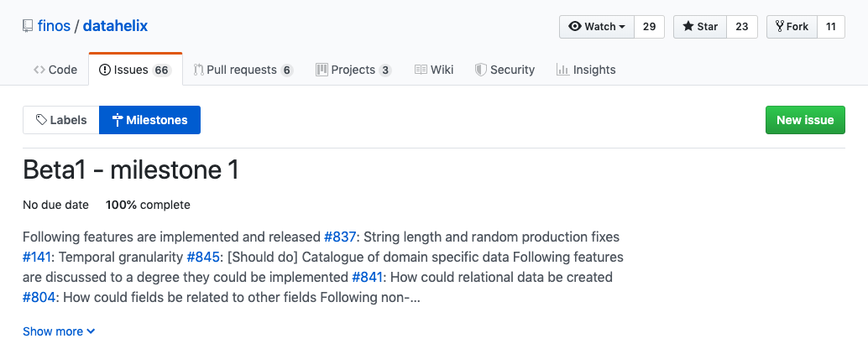
Task: Create a New issue
Action: (805, 120)
